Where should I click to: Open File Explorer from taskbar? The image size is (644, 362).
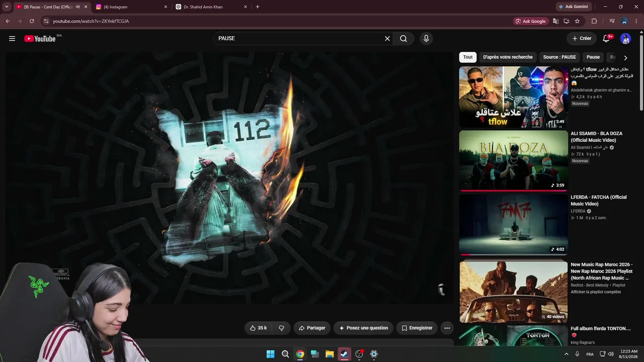pyautogui.click(x=330, y=354)
